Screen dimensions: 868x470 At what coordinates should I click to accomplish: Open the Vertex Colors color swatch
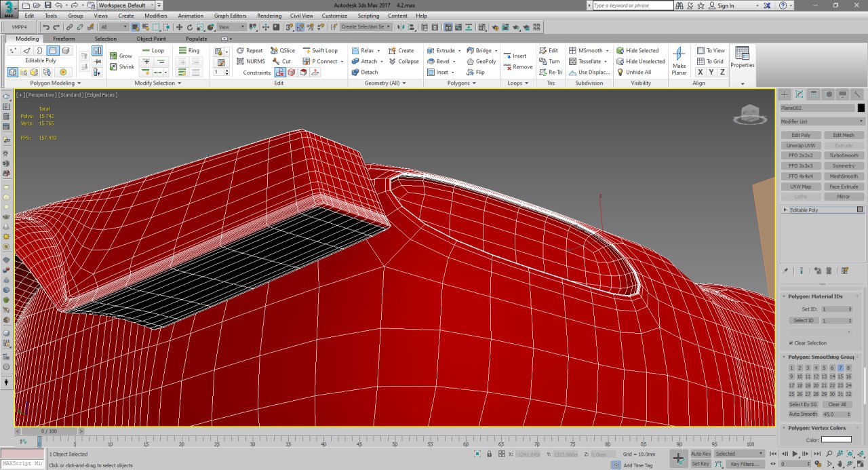[x=836, y=439]
